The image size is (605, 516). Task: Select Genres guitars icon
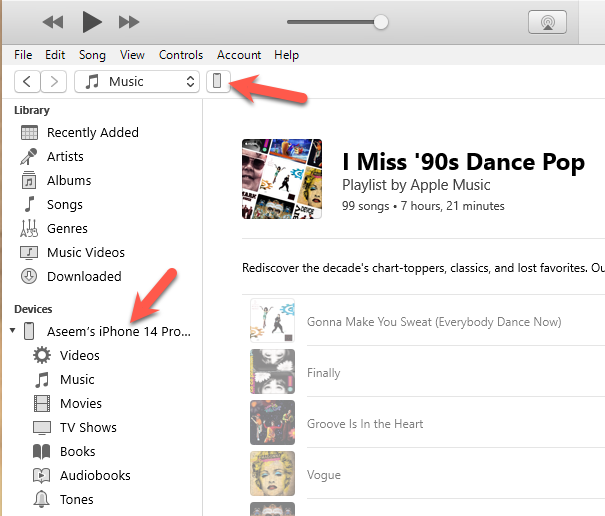29,228
